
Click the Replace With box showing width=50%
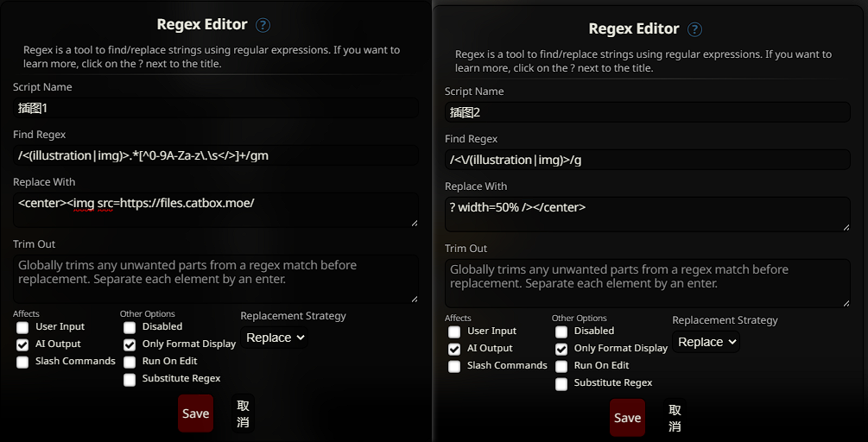point(648,214)
